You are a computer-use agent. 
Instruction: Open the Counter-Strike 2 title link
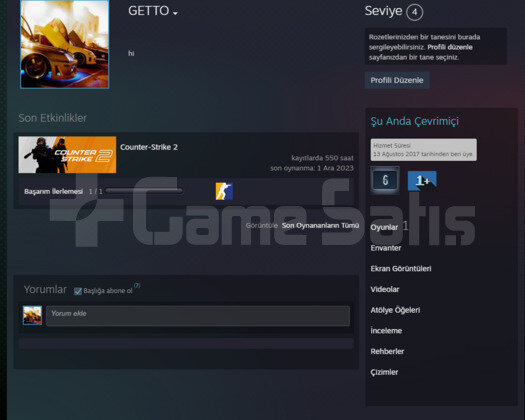[149, 147]
